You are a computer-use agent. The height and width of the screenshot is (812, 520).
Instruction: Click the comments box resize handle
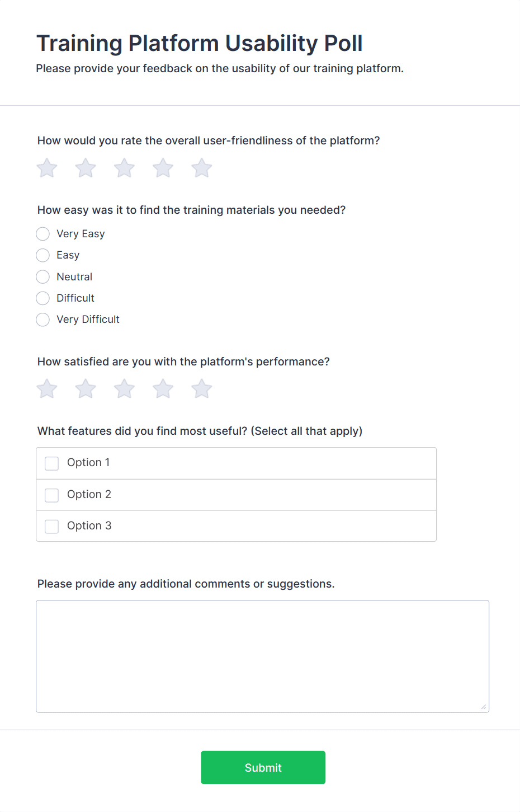(484, 707)
